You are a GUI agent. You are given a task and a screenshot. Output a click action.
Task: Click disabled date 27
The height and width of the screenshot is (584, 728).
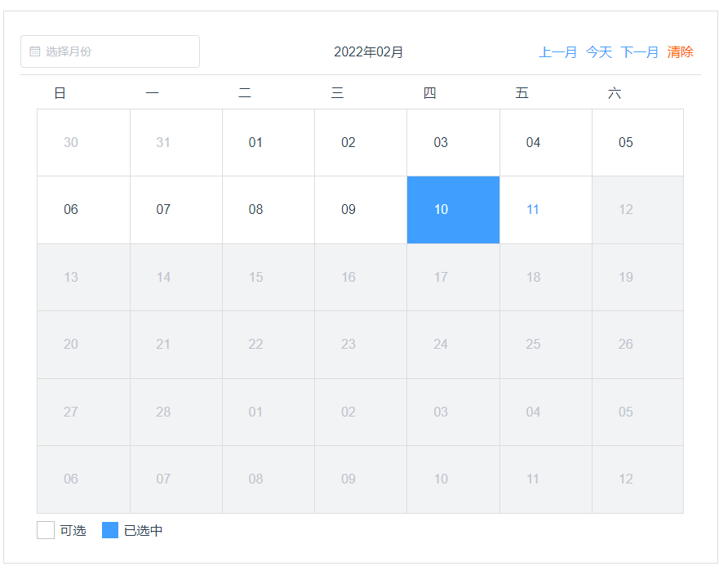coord(83,412)
